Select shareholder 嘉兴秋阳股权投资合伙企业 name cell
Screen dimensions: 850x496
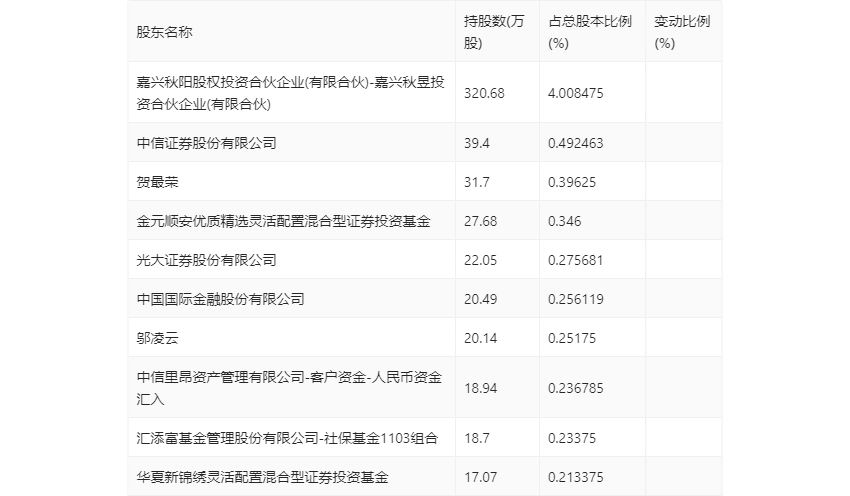click(291, 93)
